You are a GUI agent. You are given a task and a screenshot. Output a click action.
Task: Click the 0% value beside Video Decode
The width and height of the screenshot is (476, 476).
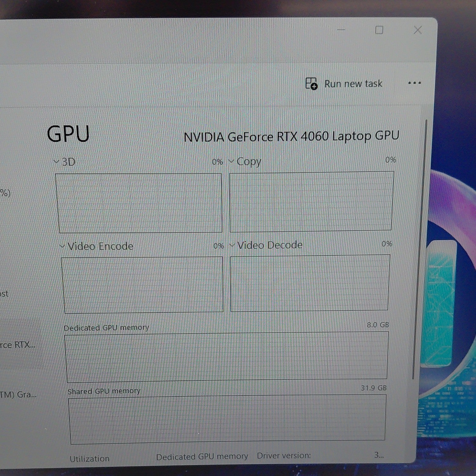click(x=387, y=244)
